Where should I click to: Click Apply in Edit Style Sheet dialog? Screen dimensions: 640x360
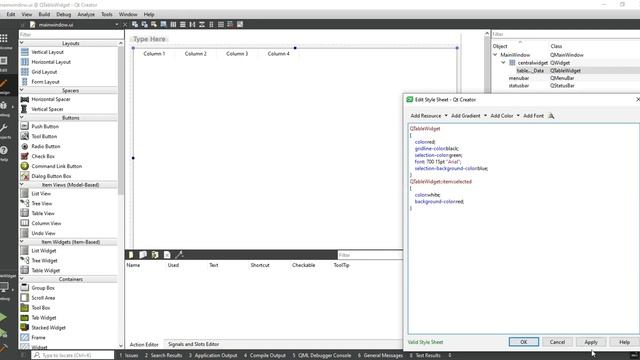coord(591,342)
